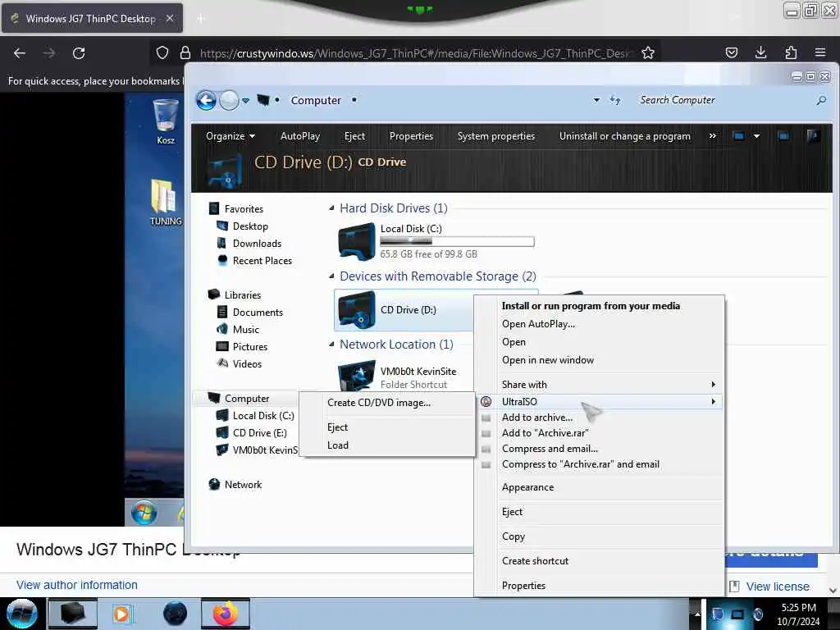Select Computer in the navigation pane
The height and width of the screenshot is (630, 840).
(247, 399)
